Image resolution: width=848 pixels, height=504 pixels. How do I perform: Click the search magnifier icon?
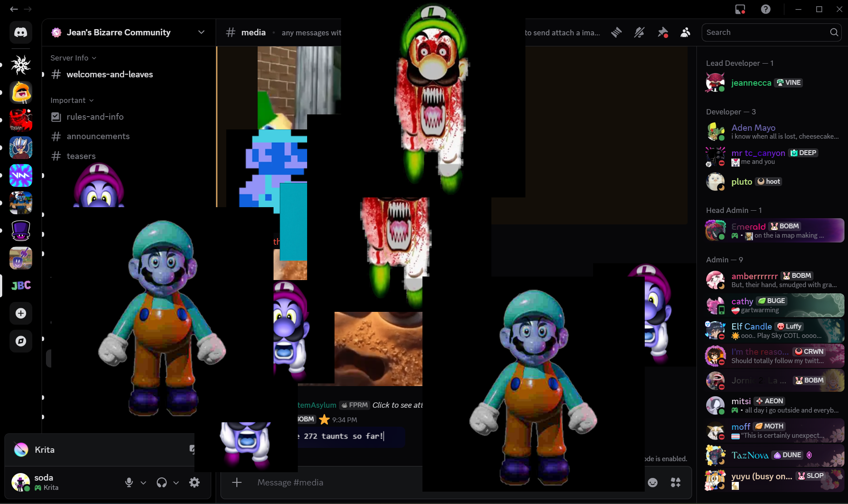click(x=834, y=32)
